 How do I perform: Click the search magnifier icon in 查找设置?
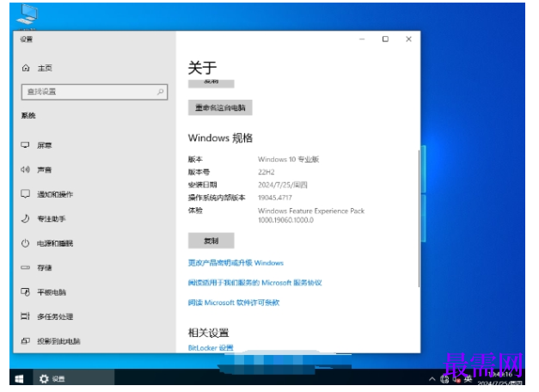[x=160, y=92]
